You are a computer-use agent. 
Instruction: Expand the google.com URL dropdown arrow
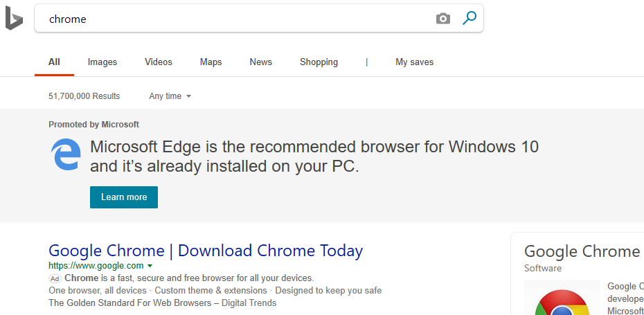click(x=150, y=266)
